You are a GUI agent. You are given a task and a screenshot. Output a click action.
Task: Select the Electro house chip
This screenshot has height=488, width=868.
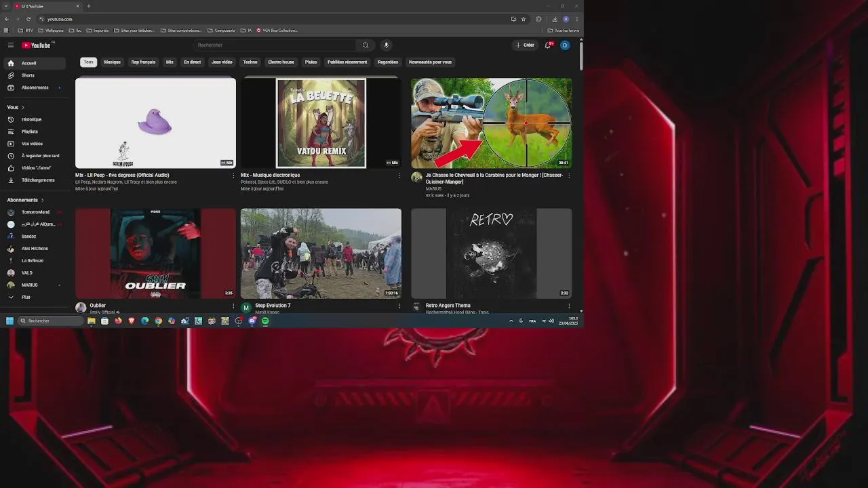(x=281, y=62)
